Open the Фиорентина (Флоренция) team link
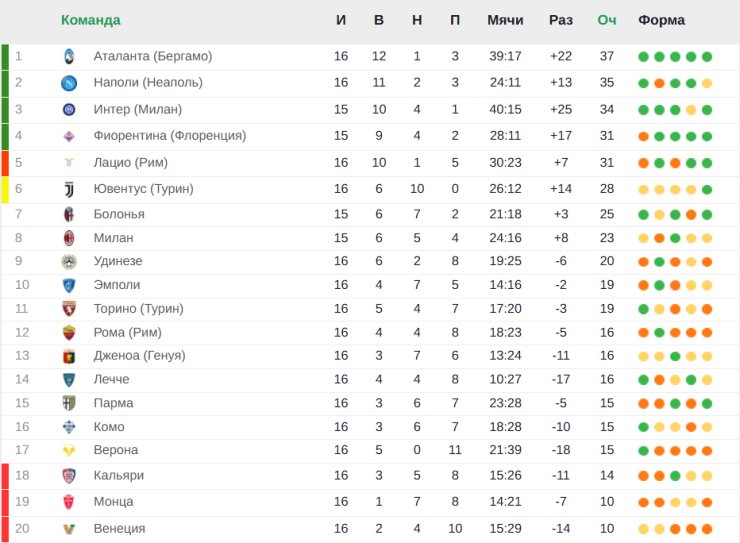The height and width of the screenshot is (543, 740). [170, 136]
